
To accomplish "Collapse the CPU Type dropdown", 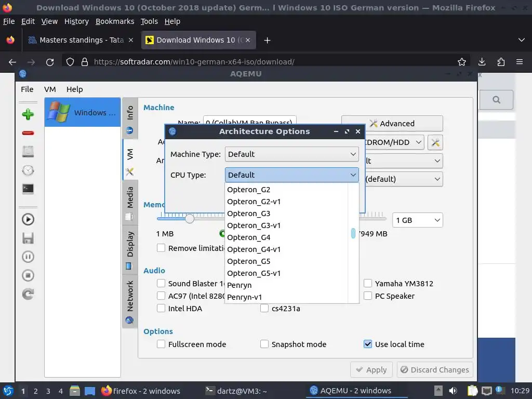I will (292, 175).
